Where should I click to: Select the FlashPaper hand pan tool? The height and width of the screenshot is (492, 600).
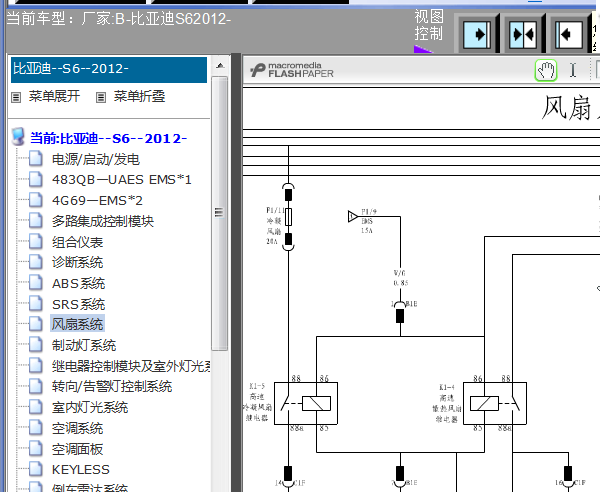pos(546,70)
